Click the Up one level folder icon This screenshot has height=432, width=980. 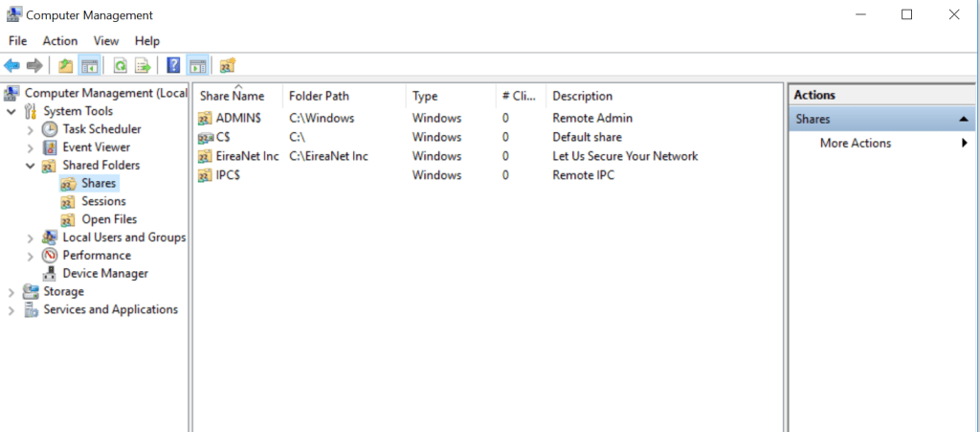[x=65, y=65]
